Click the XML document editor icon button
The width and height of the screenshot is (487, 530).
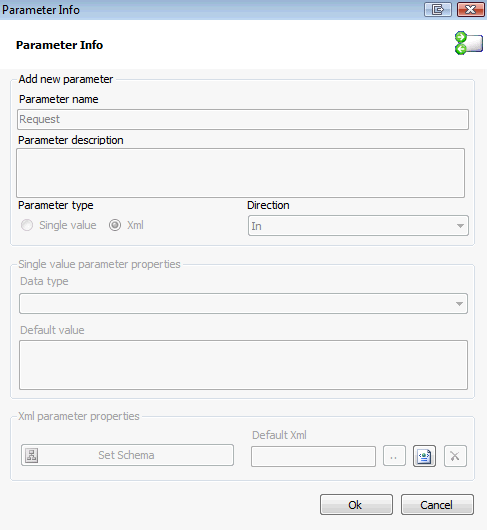pyautogui.click(x=424, y=456)
